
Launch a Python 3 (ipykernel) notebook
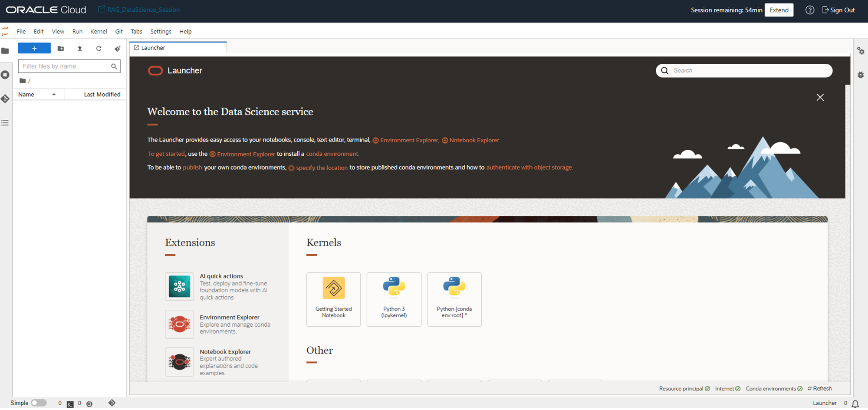point(394,299)
